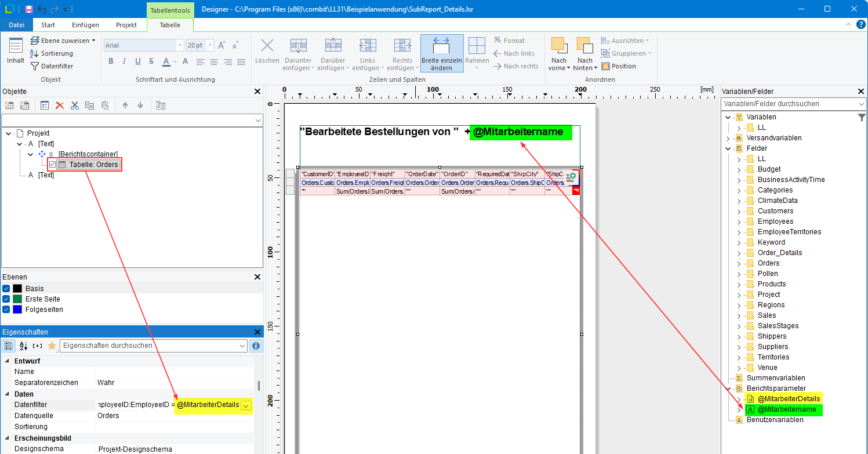This screenshot has width=868, height=454.
Task: Toggle the Folgeseiten layer checkbox
Action: [6, 310]
